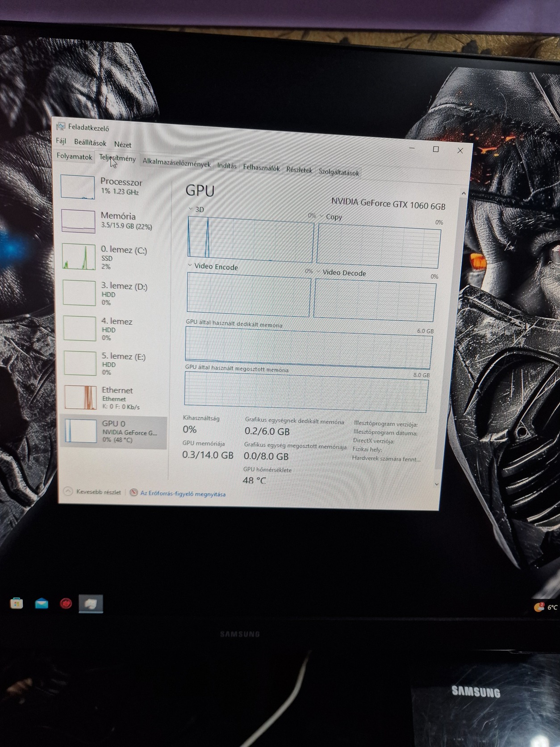Click the dedicated GPU memory graph

(x=309, y=347)
